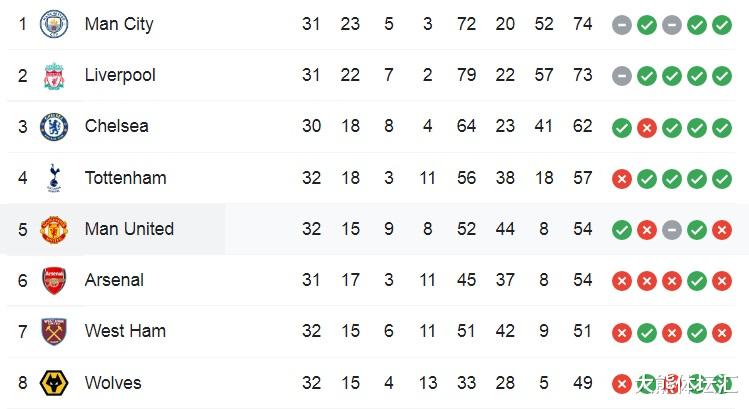Click the Arsenal cannon crest

click(54, 280)
